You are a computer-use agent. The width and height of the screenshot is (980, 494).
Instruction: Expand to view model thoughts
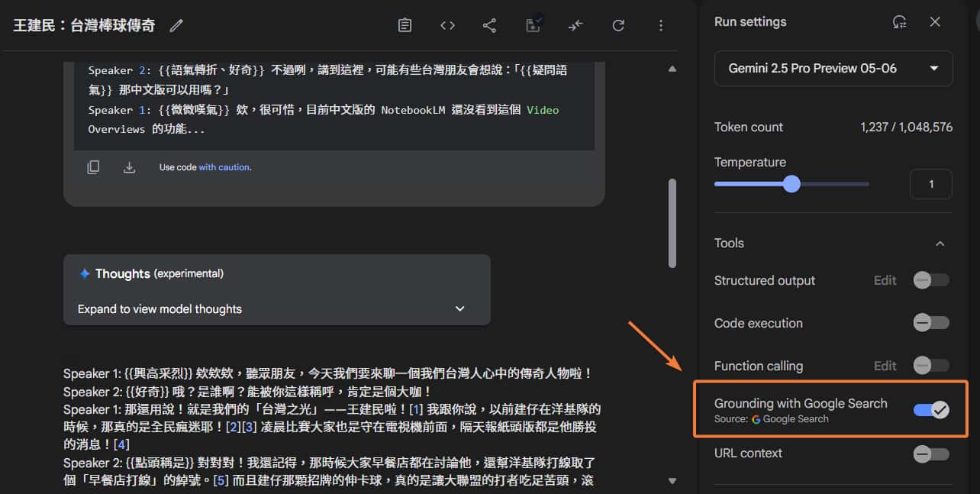click(276, 308)
